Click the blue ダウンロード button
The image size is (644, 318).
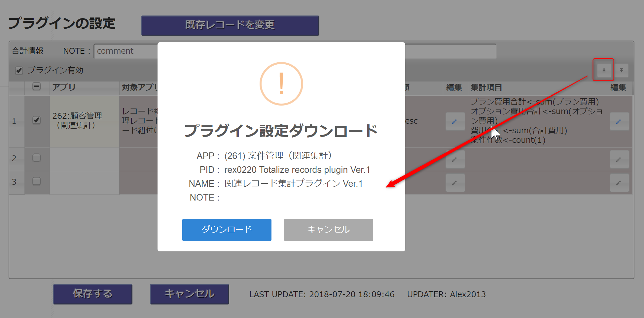pyautogui.click(x=227, y=230)
